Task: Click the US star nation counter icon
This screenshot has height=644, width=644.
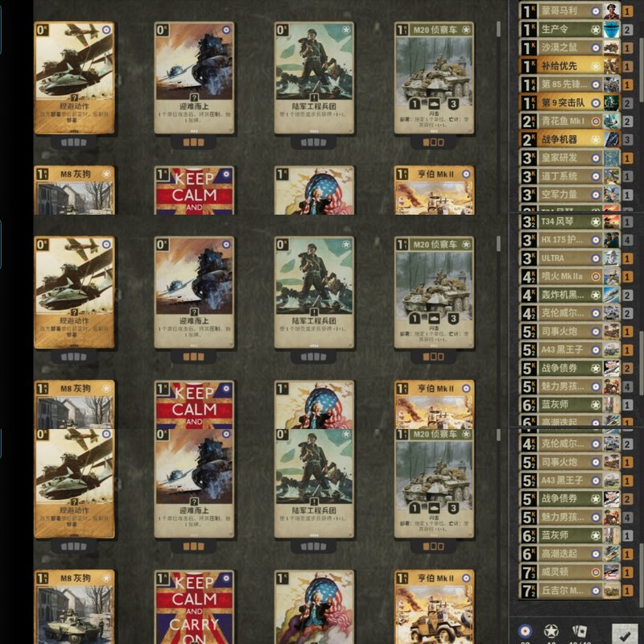Action: point(551,631)
